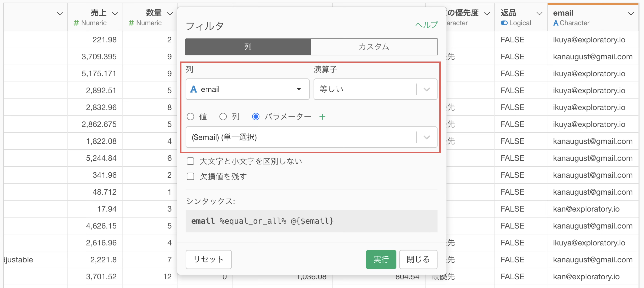
Task: Check the 欠損値を残す checkbox
Action: [191, 177]
